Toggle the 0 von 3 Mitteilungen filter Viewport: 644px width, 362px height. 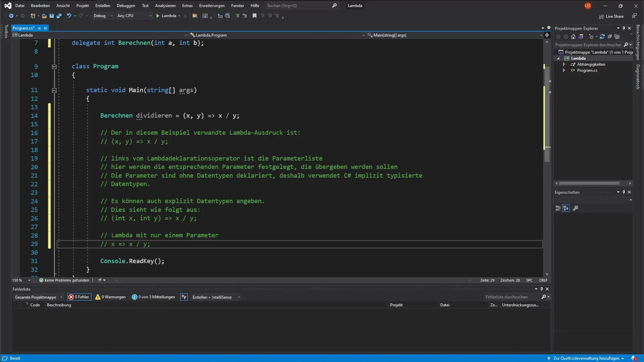pos(153,297)
